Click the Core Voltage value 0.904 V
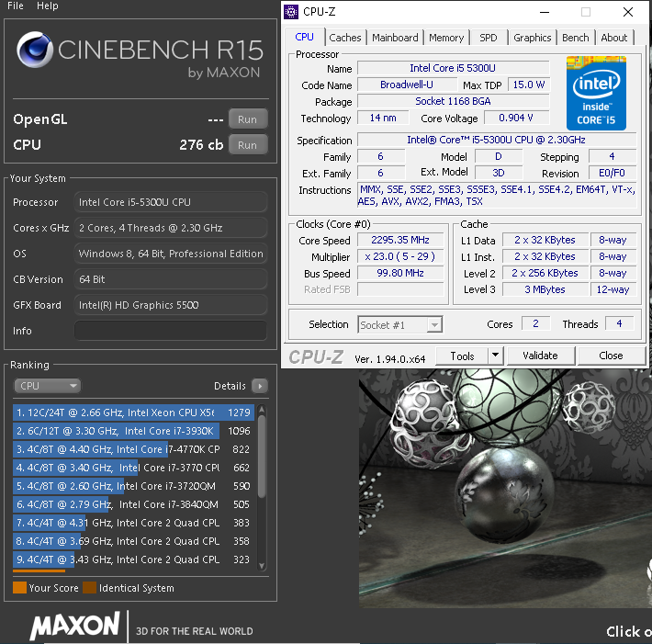 (x=516, y=118)
